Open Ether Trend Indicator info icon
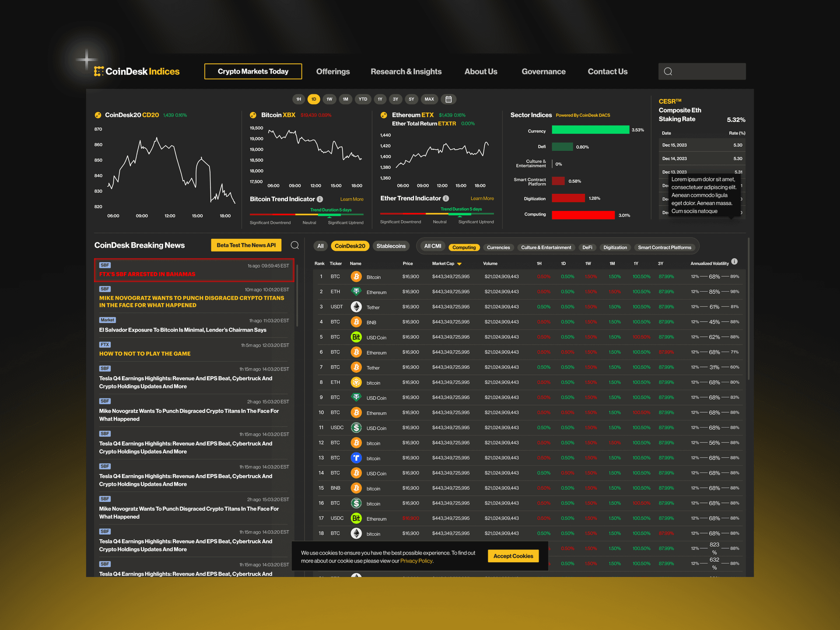 coord(446,198)
